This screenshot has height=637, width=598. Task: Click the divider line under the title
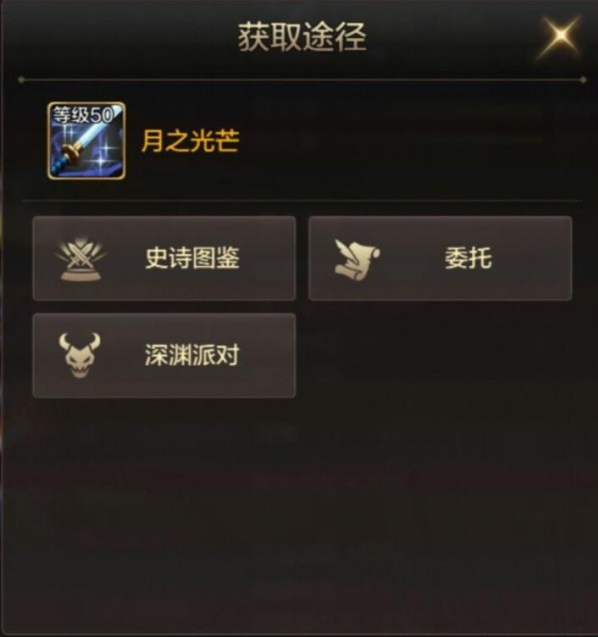[302, 80]
